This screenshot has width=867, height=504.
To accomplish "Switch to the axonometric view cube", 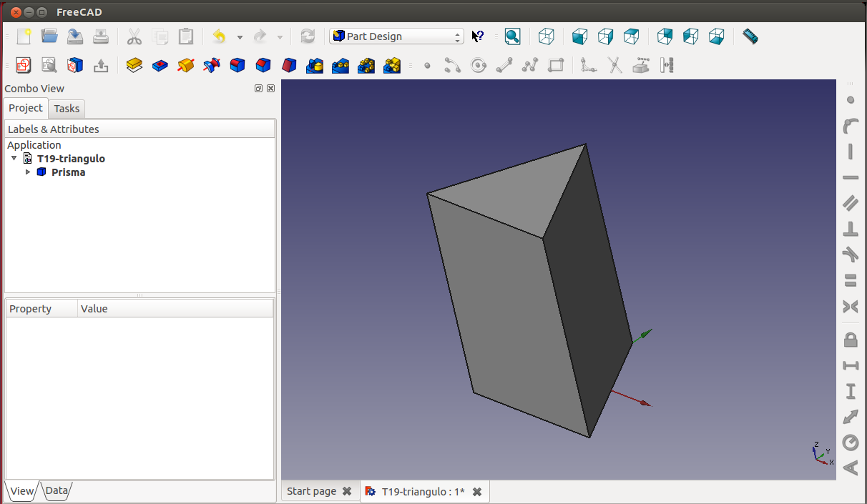I will [547, 36].
